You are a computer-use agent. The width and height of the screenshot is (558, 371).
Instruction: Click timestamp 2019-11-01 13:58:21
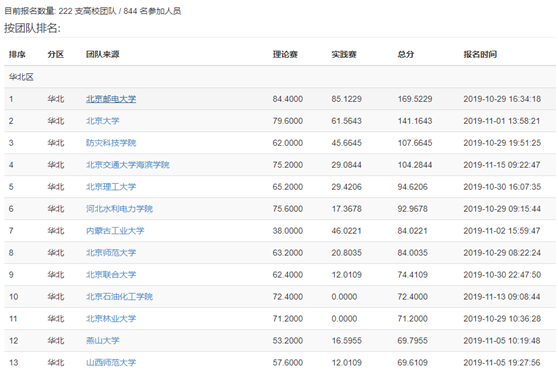click(x=502, y=121)
